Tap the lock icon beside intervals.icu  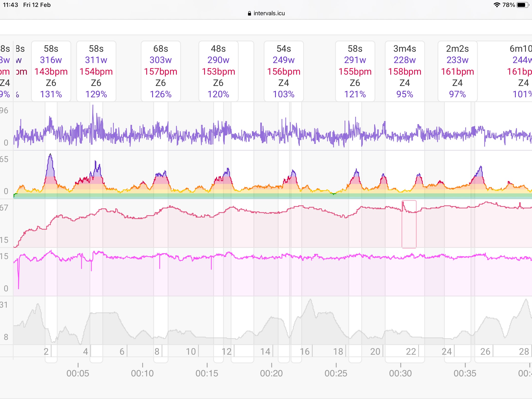(x=249, y=13)
